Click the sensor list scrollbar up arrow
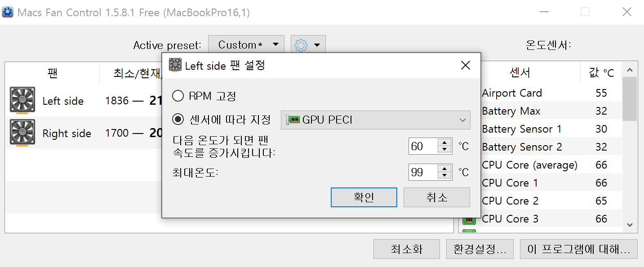 (x=630, y=70)
